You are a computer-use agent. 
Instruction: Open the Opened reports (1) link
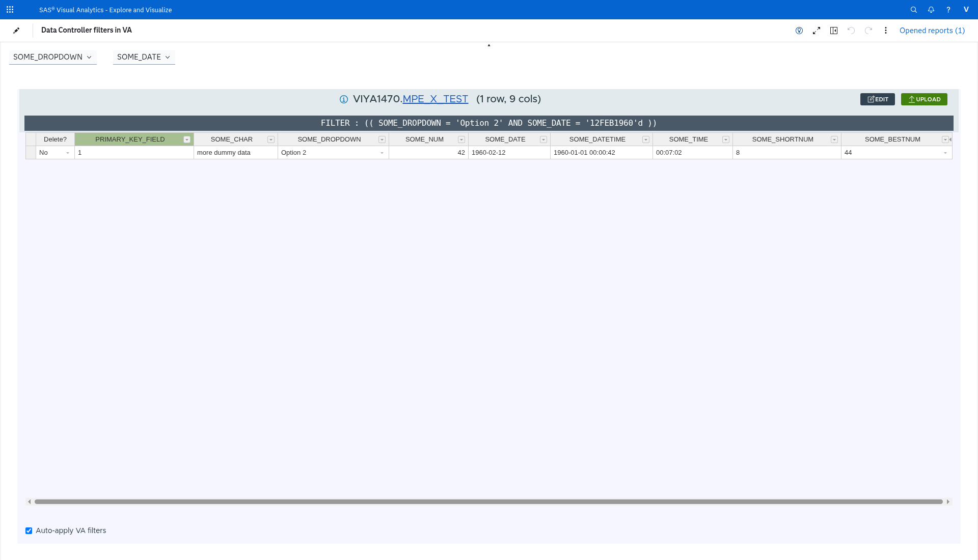932,31
